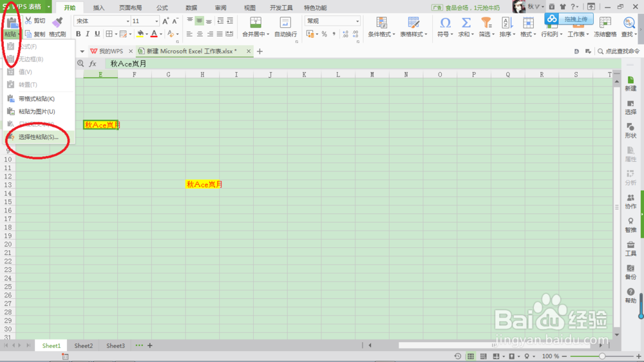Open the Formulas (公式) ribbon tab
This screenshot has width=644, height=362.
(x=162, y=8)
